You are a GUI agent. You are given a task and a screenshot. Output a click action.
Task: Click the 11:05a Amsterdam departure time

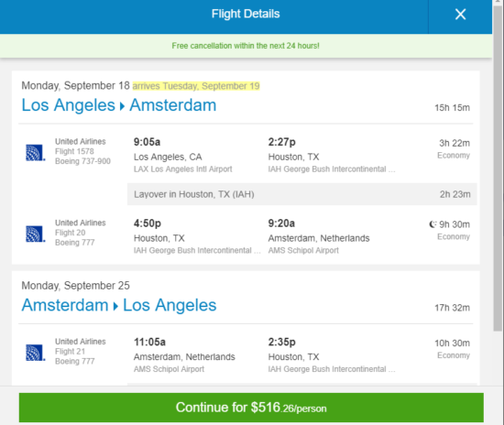pos(149,343)
